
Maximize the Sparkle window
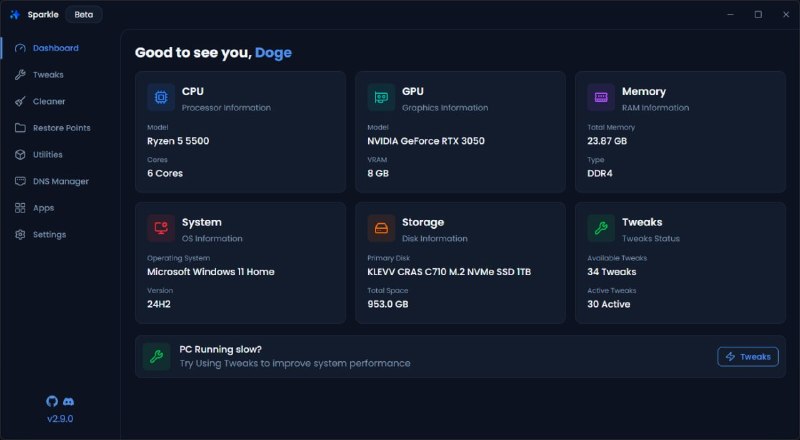coord(758,14)
